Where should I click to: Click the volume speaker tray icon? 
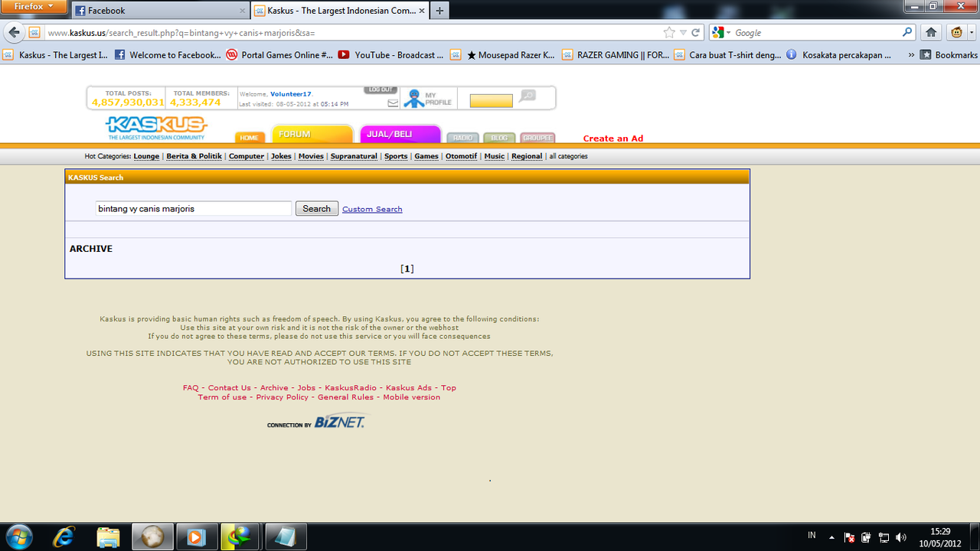point(901,537)
